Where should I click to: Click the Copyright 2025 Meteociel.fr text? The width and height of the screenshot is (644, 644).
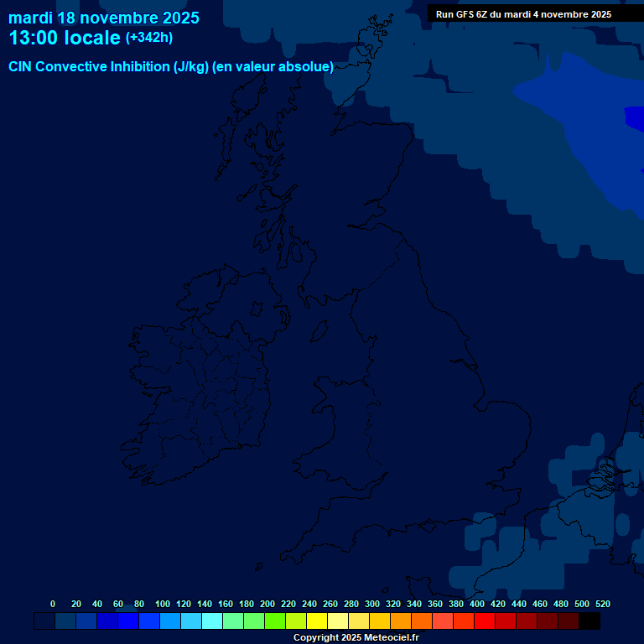tap(356, 638)
